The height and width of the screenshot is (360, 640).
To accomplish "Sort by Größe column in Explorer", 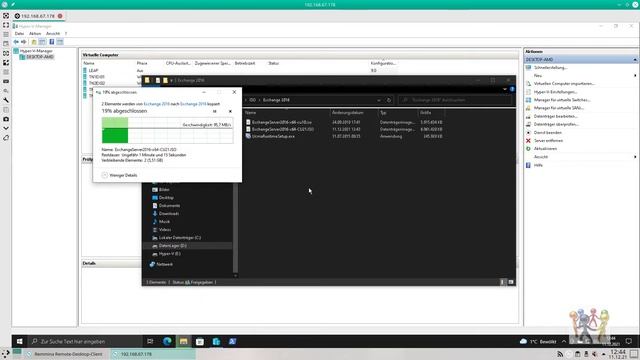I will coord(426,112).
